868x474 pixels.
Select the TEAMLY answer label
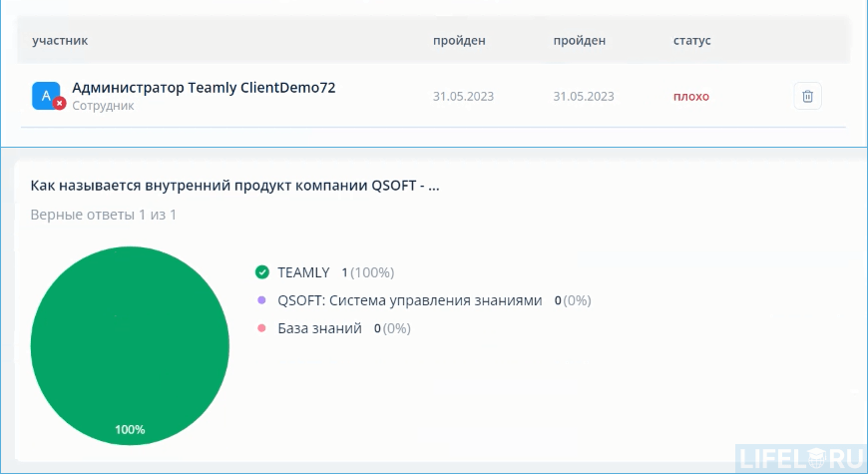click(x=303, y=272)
